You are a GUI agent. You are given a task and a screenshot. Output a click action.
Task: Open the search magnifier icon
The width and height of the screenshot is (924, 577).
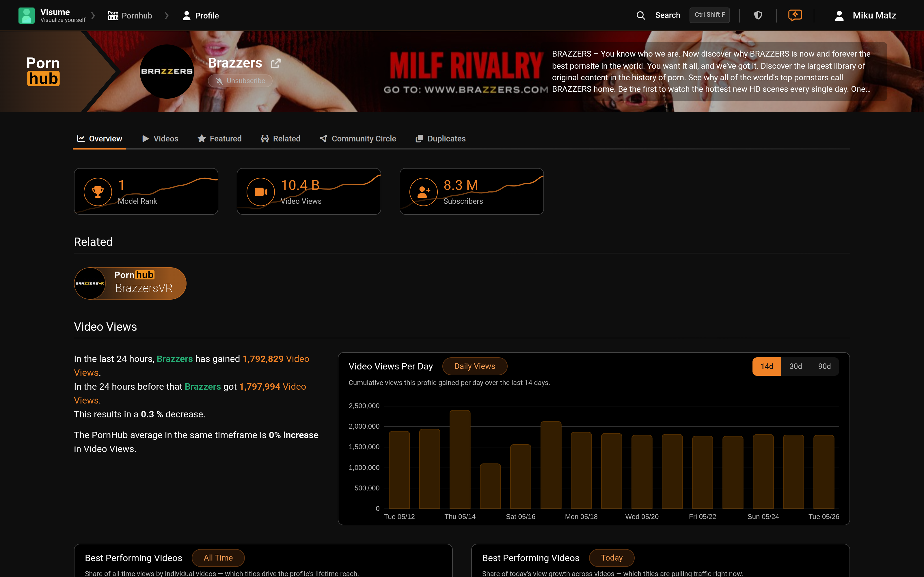coord(641,15)
